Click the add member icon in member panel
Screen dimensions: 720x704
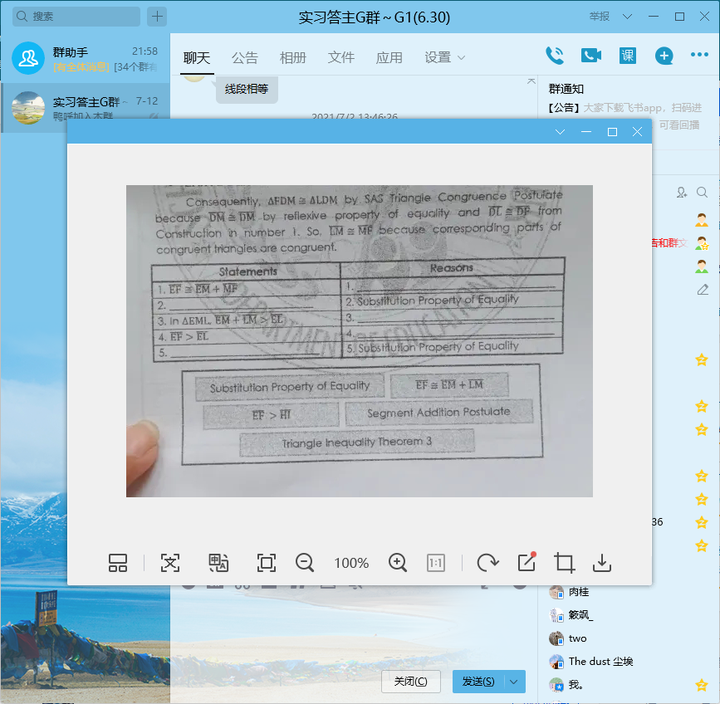pyautogui.click(x=681, y=192)
